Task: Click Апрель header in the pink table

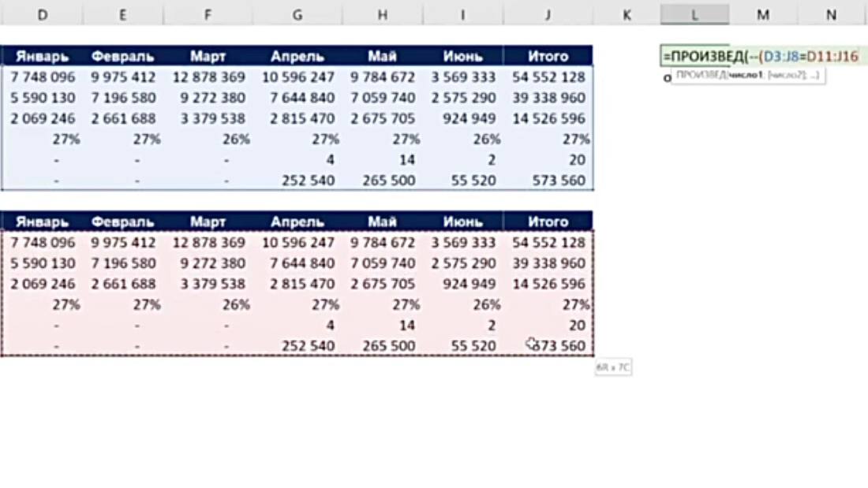Action: 297,222
